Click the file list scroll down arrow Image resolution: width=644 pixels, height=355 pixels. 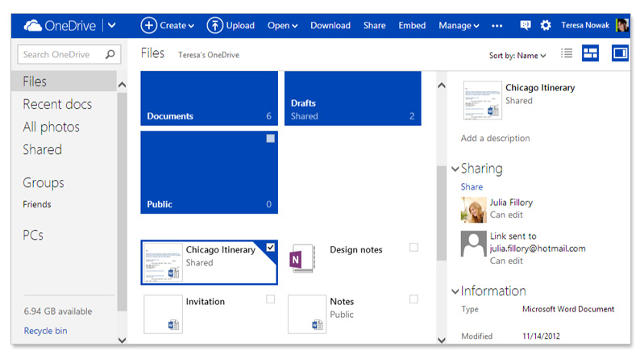pos(442,340)
